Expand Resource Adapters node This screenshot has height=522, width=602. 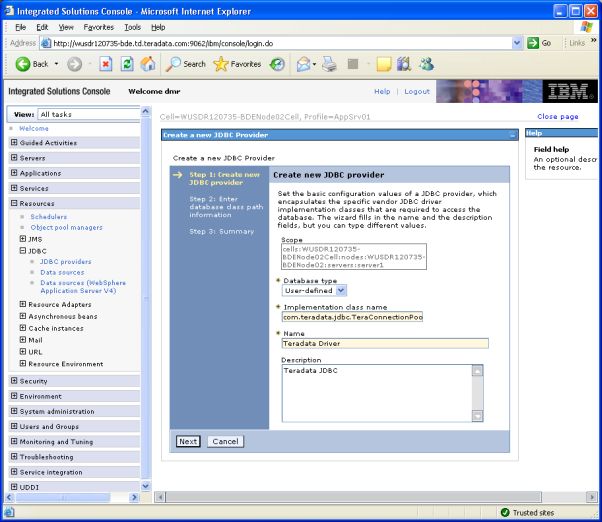23,304
